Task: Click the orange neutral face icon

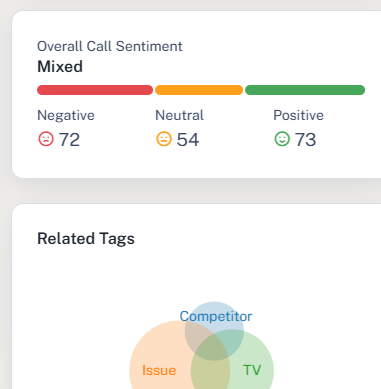Action: [164, 139]
